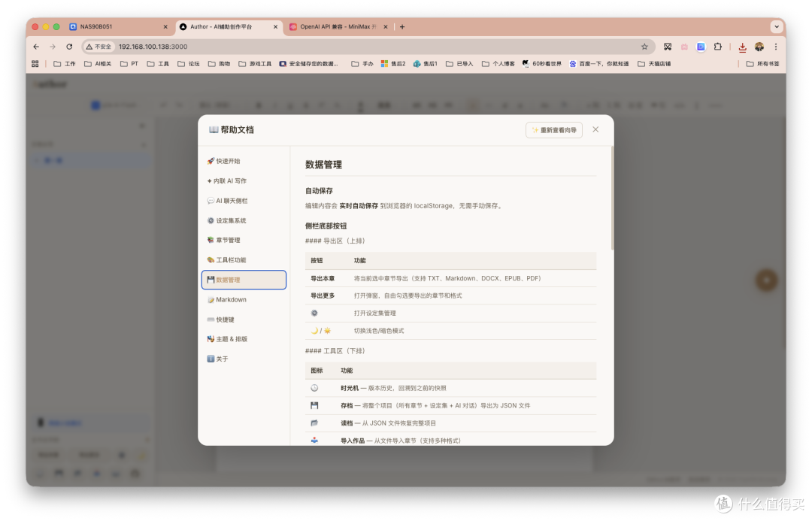Click the 不安全 site security indicator

pos(99,47)
